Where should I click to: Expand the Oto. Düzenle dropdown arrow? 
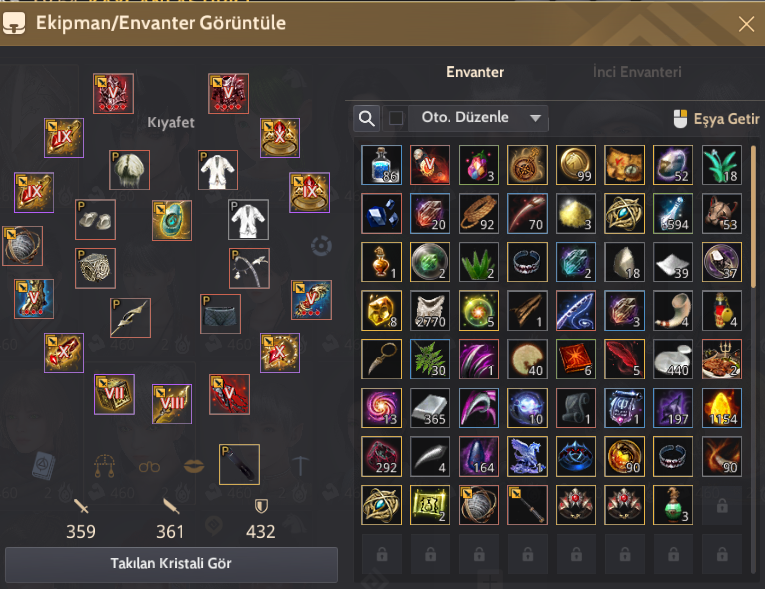click(x=535, y=118)
